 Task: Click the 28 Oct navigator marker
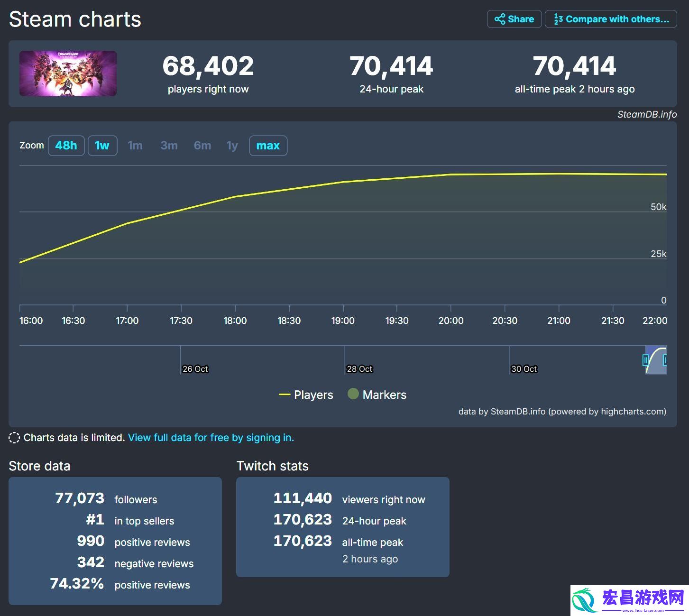coord(359,369)
